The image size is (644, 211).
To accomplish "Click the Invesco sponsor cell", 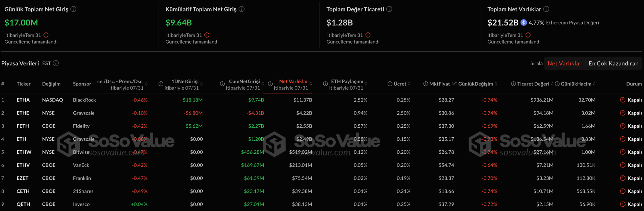I will [81, 204].
